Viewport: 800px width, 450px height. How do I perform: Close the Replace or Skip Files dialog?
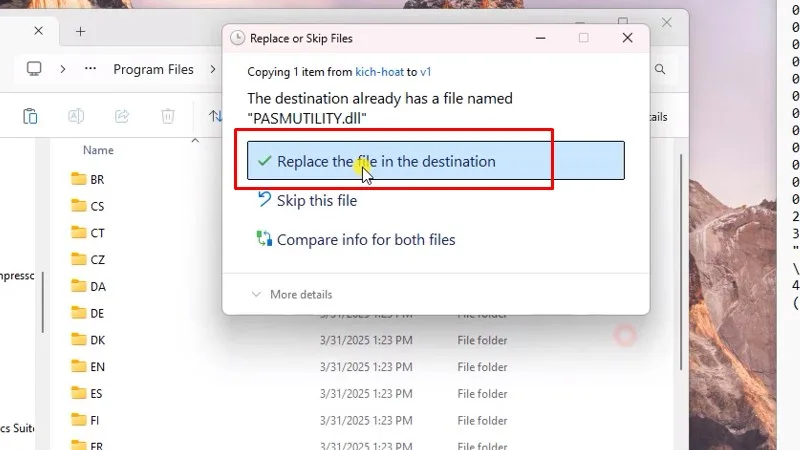627,38
